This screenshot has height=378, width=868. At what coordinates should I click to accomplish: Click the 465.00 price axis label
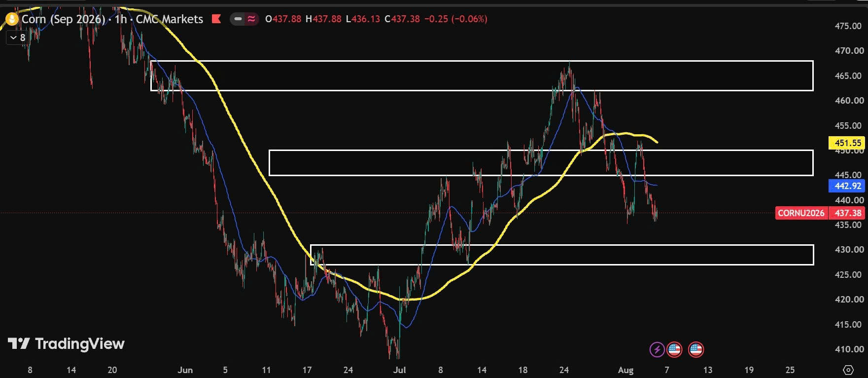point(849,76)
